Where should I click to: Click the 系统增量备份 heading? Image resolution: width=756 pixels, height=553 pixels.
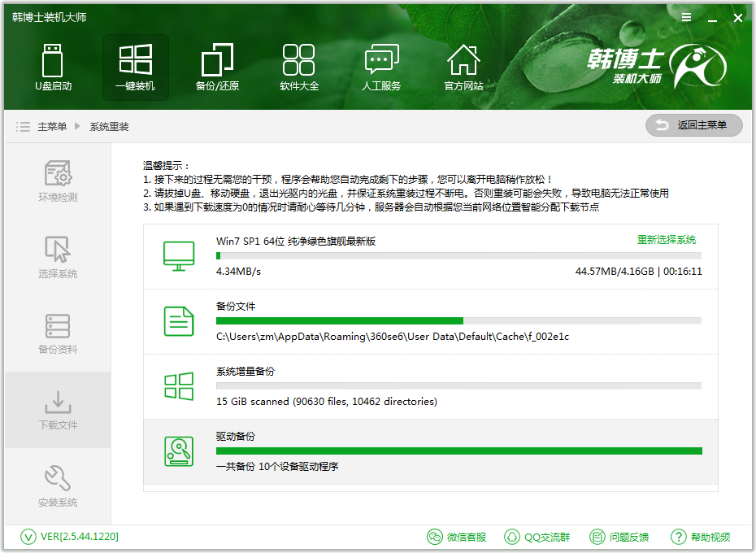(245, 371)
